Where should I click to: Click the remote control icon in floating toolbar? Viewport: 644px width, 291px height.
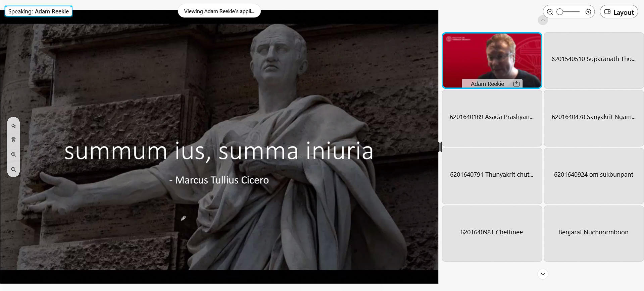[13, 140]
